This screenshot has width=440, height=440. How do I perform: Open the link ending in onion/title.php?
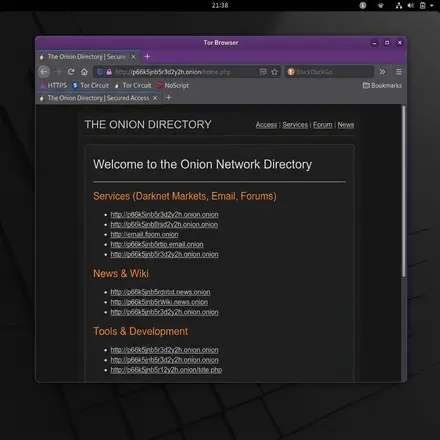click(166, 370)
